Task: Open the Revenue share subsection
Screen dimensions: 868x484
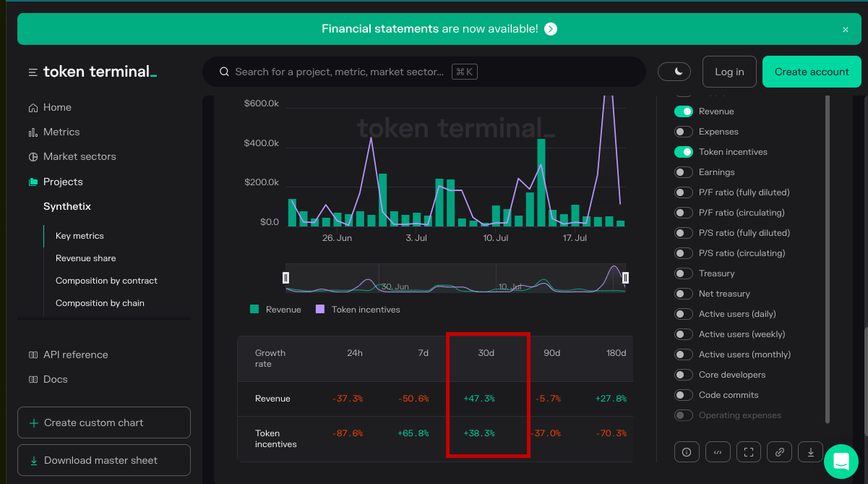Action: (85, 258)
